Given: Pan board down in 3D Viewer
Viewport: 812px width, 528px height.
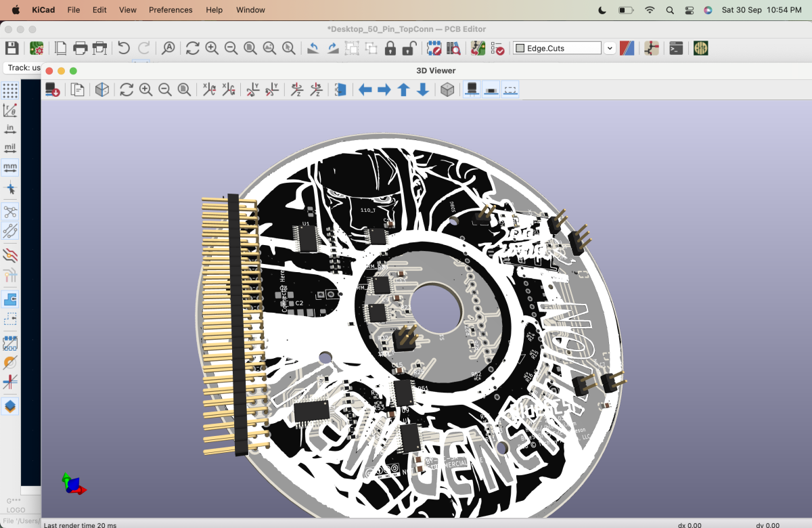Looking at the screenshot, I should (x=423, y=89).
